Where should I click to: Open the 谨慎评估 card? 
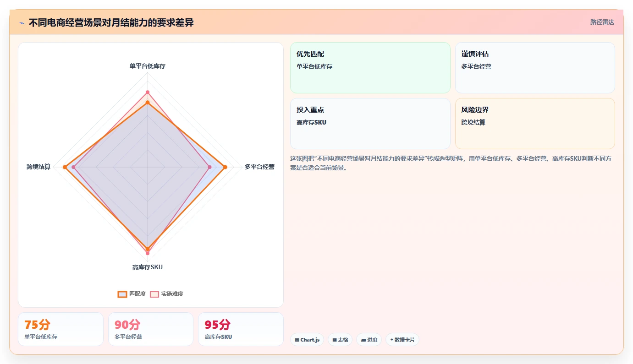[x=535, y=68]
